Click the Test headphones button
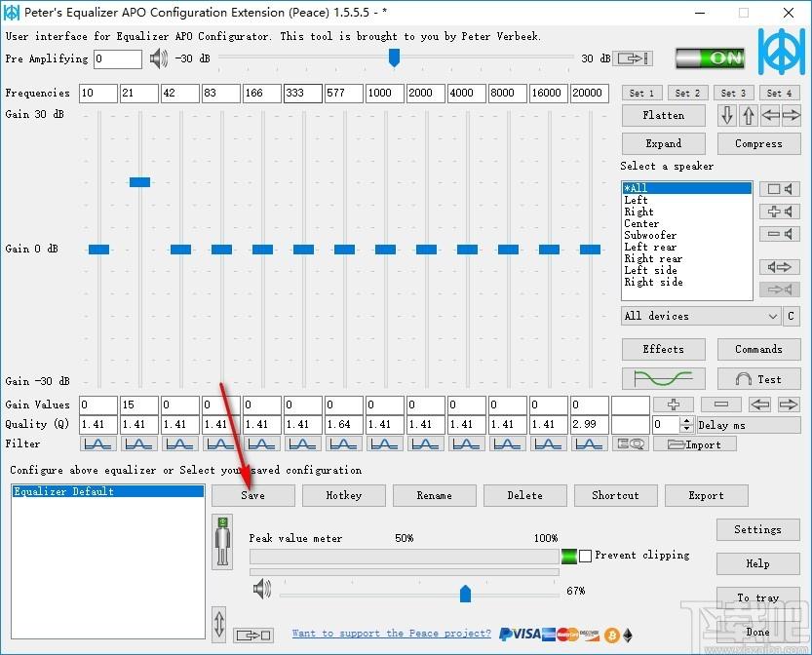812x655 pixels. click(758, 379)
